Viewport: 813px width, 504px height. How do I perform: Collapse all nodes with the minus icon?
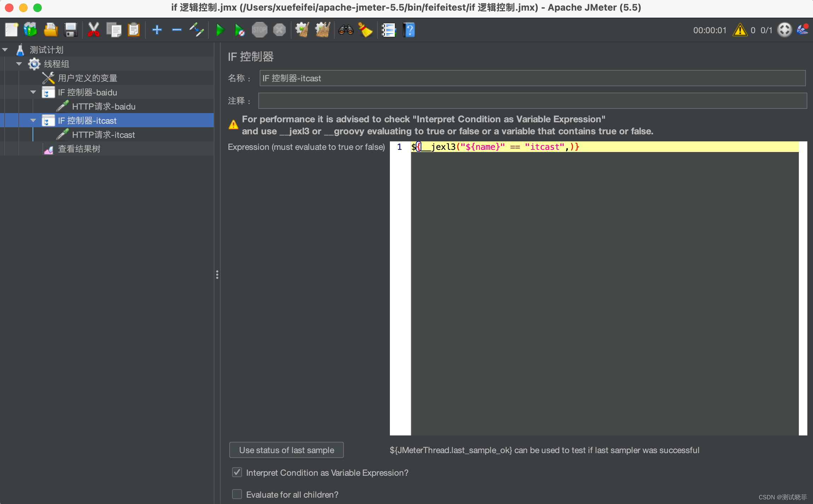[x=177, y=30]
